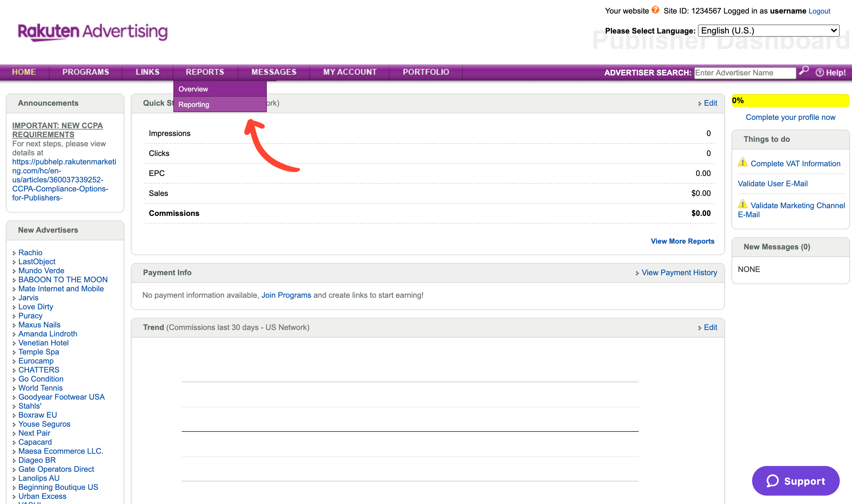Open Rachio advertiser link

pyautogui.click(x=30, y=252)
